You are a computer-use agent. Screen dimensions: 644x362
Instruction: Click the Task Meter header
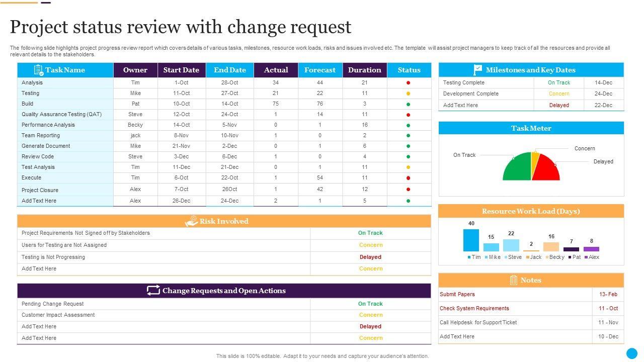pyautogui.click(x=531, y=128)
